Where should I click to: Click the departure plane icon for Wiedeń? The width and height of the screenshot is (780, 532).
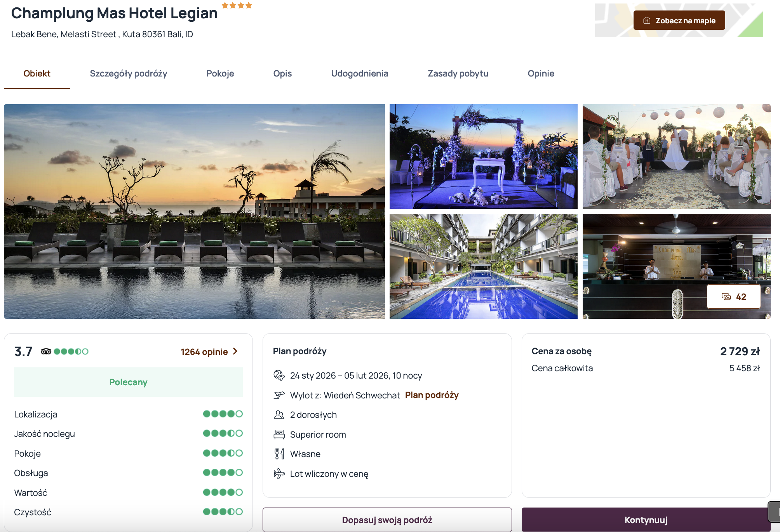pyautogui.click(x=279, y=395)
